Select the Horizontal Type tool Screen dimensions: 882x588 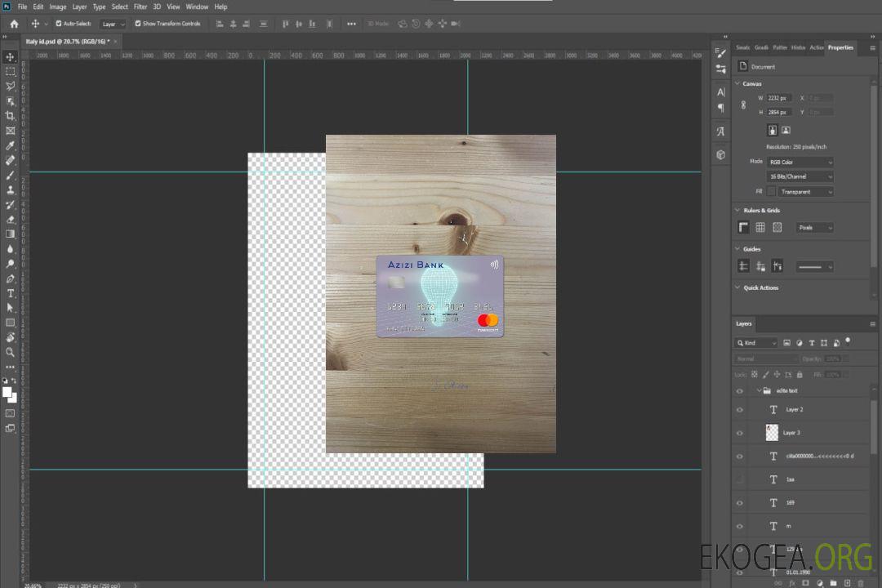11,293
